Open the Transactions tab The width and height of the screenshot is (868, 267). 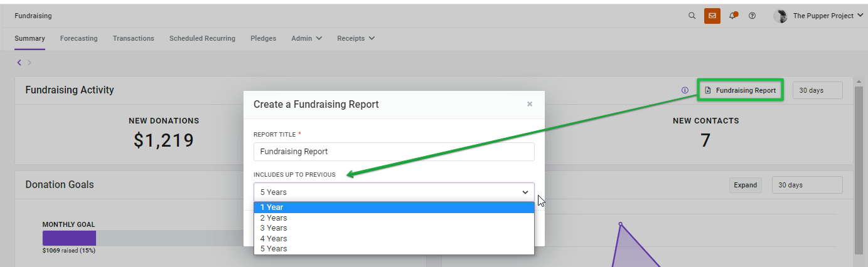[133, 38]
